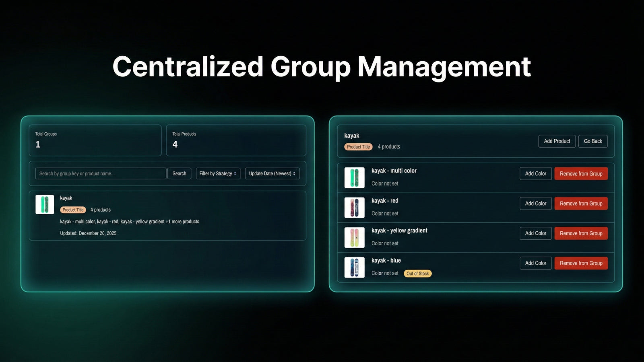Add Color for kayak - yellow gradient
This screenshot has height=362, width=644.
coord(535,233)
